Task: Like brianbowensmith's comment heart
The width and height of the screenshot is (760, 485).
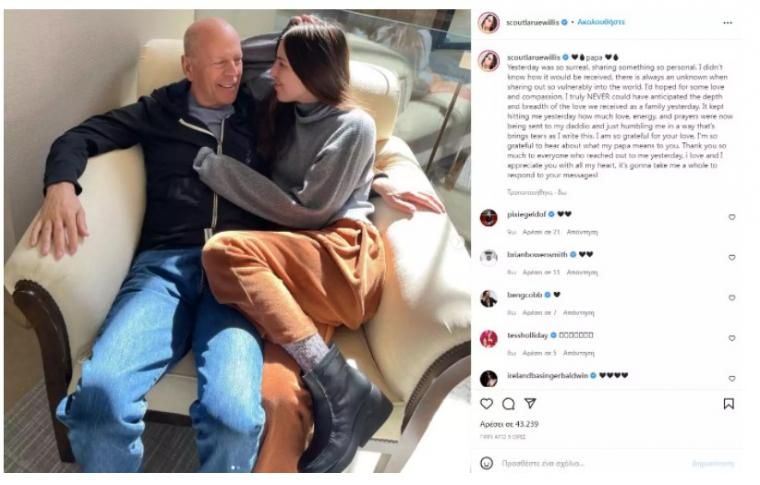Action: pos(732,257)
